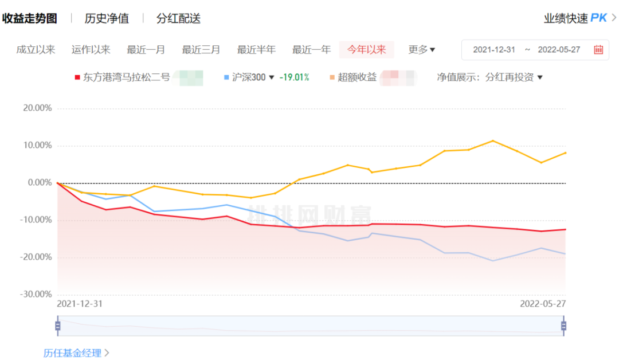Click right handle of the timeline range slider

(x=563, y=326)
